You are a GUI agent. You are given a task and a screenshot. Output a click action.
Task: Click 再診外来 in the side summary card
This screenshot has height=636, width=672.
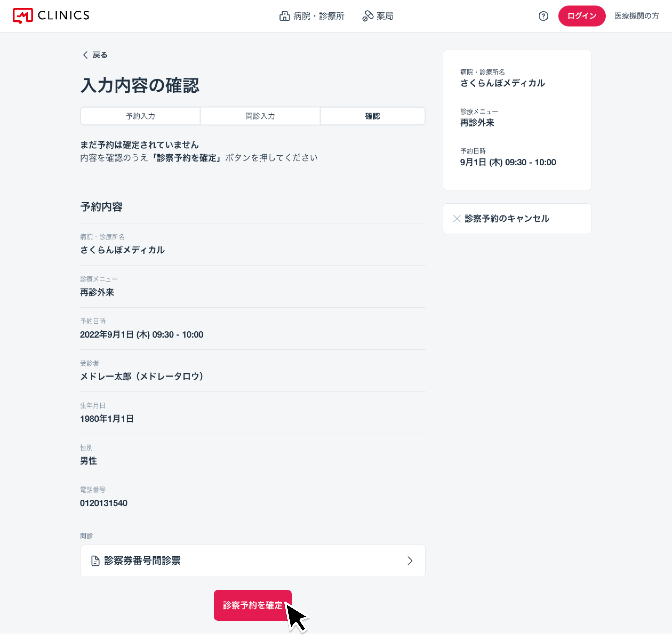pyautogui.click(x=477, y=123)
